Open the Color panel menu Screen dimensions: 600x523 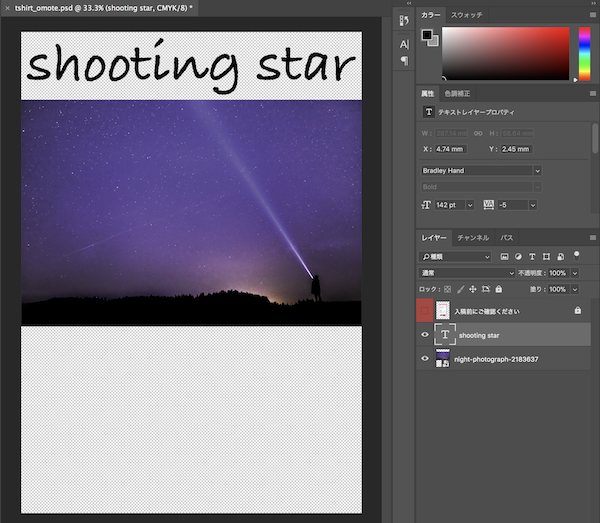[x=593, y=15]
